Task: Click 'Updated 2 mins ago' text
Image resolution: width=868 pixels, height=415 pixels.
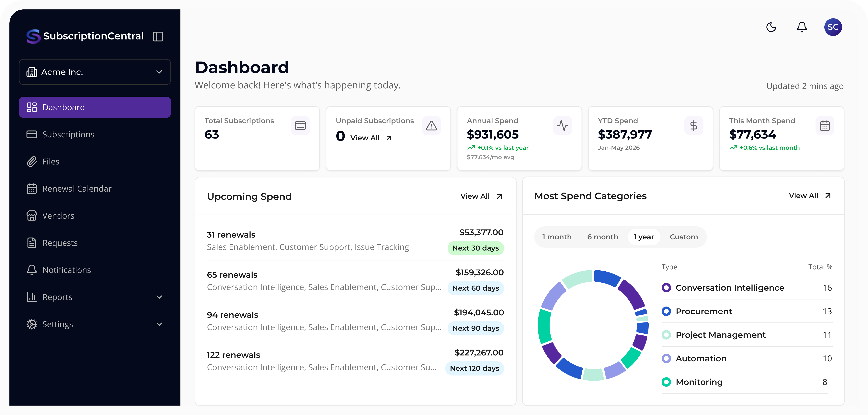Action: click(x=805, y=86)
